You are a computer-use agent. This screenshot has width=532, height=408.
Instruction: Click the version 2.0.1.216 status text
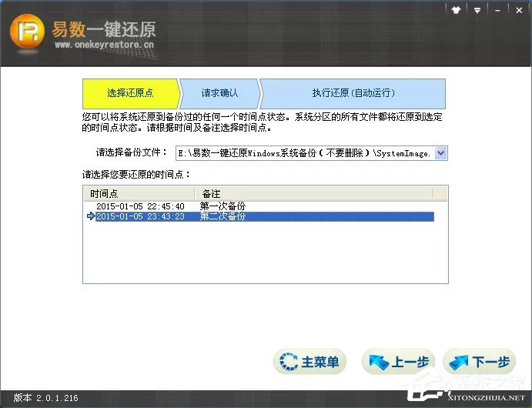tap(45, 398)
